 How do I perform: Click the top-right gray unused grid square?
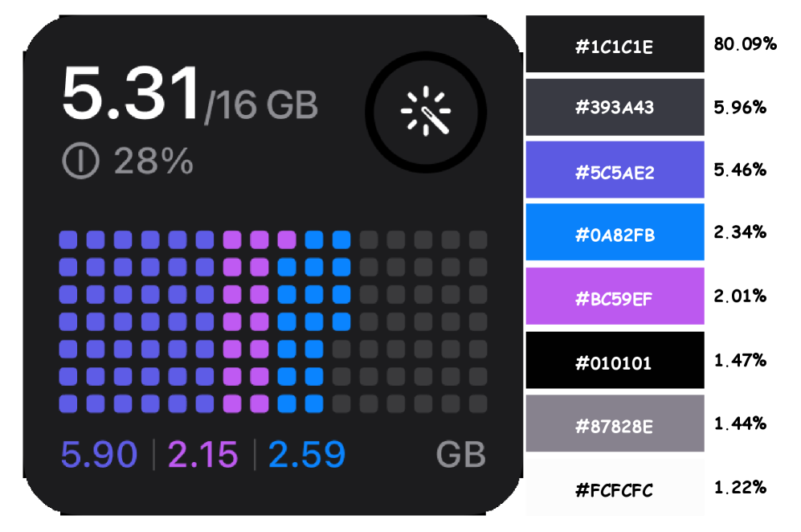click(478, 239)
